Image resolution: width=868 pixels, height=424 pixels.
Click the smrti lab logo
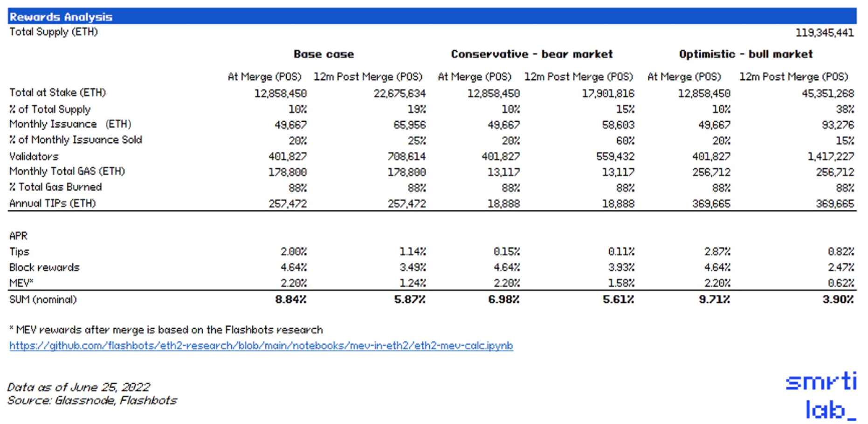[821, 396]
